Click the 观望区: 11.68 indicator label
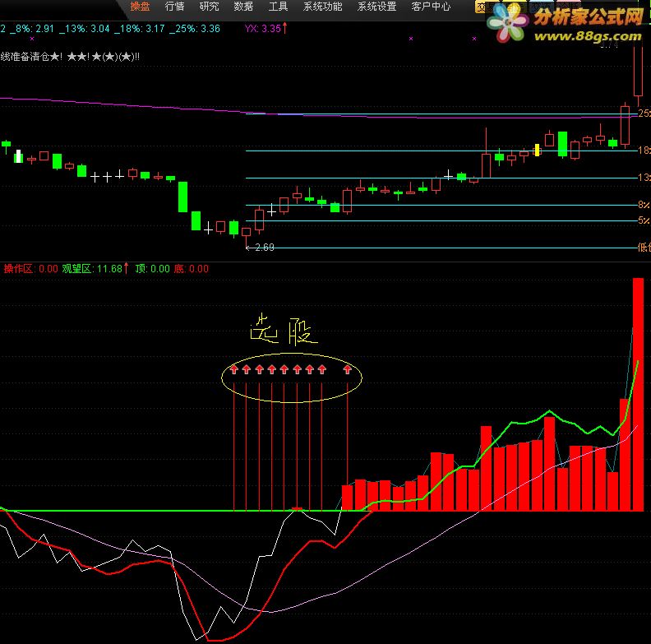Screen dimensions: 651x644 coord(95,269)
